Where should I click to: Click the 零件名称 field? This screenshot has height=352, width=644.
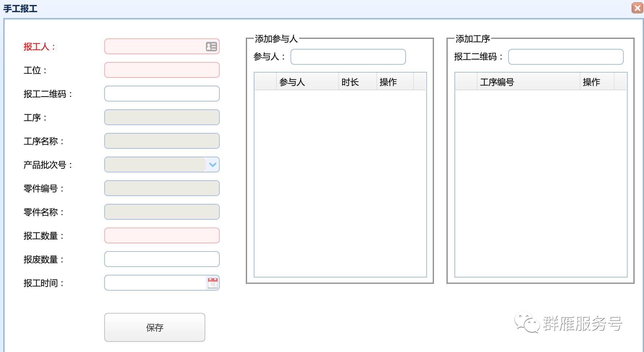[162, 212]
